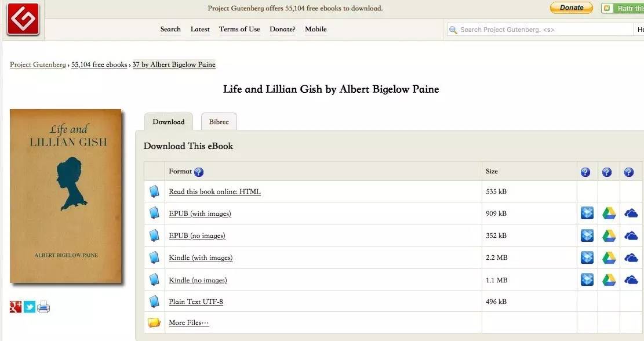Open the More Files link
This screenshot has width=644, height=341.
(189, 322)
